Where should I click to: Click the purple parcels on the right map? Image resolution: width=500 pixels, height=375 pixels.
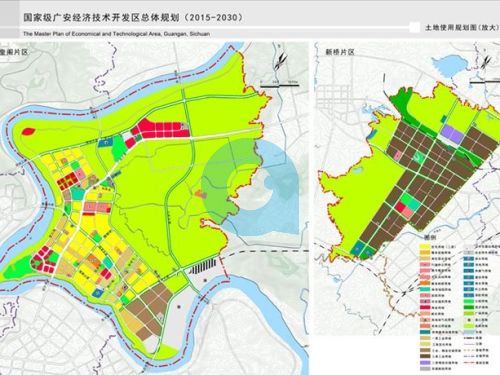click(452, 134)
